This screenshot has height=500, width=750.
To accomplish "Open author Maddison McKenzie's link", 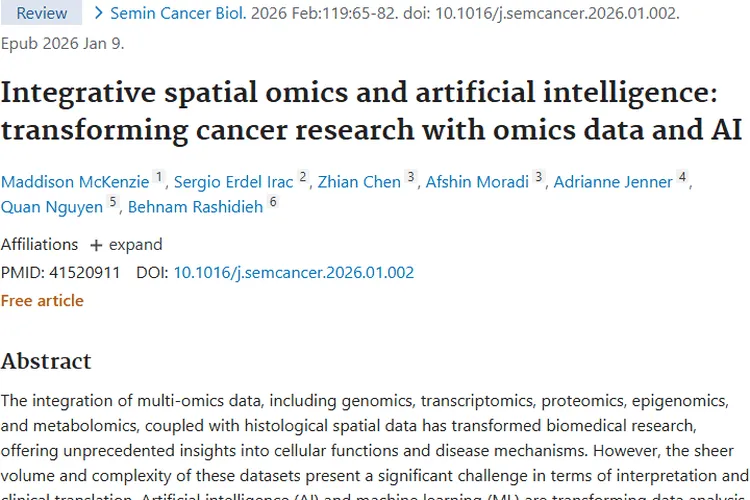I will point(75,181).
